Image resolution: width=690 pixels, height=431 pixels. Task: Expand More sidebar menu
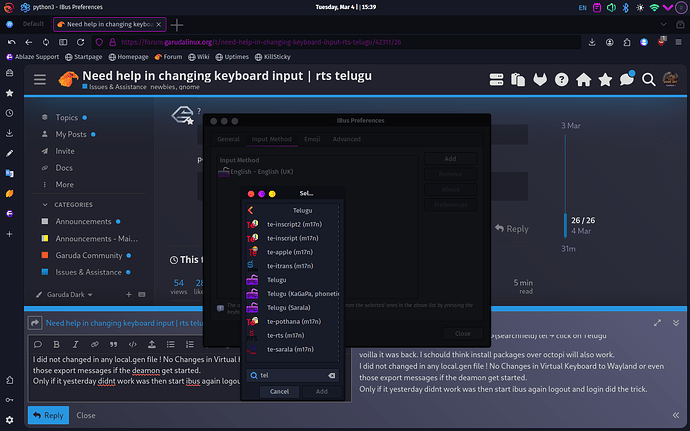(64, 184)
